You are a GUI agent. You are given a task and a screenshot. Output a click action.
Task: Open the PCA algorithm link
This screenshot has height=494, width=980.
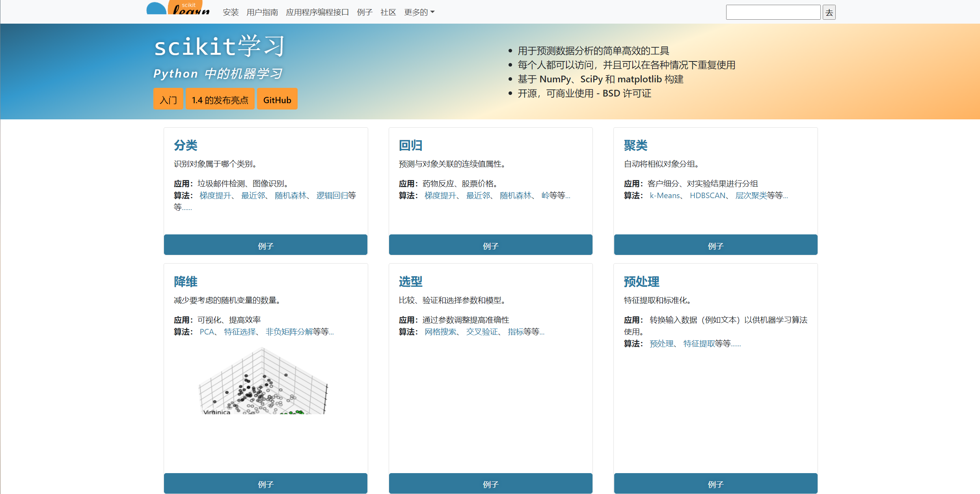pyautogui.click(x=207, y=332)
